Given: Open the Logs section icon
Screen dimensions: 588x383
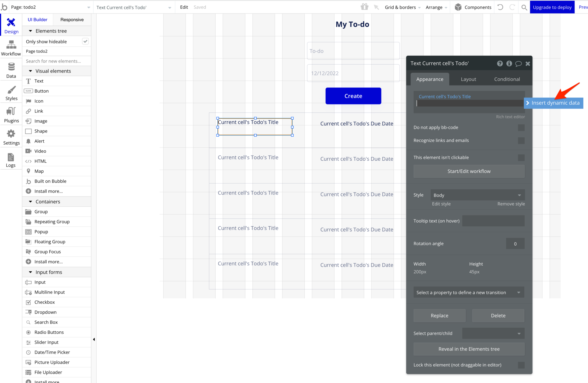Looking at the screenshot, I should (11, 157).
